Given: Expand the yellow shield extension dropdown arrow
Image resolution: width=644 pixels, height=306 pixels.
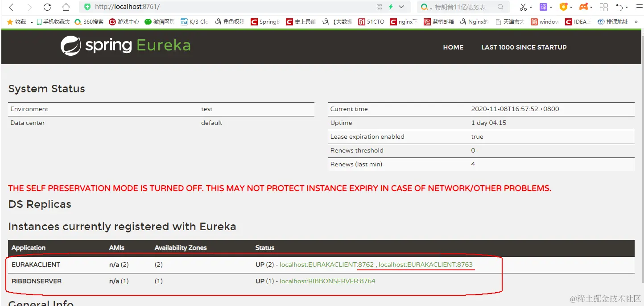Looking at the screenshot, I should [571, 8].
